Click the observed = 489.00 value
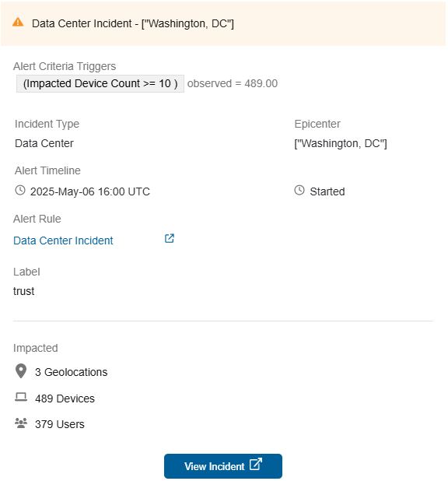Screen dimensions: 448x481 click(233, 83)
